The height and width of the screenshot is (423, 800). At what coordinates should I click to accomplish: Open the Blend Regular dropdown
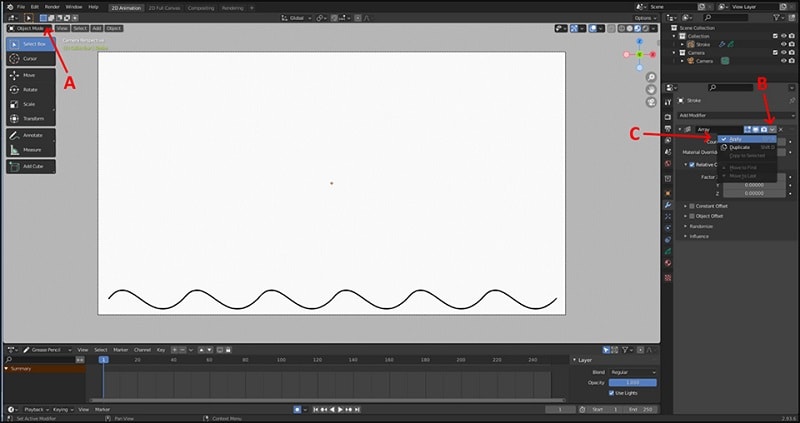click(633, 372)
